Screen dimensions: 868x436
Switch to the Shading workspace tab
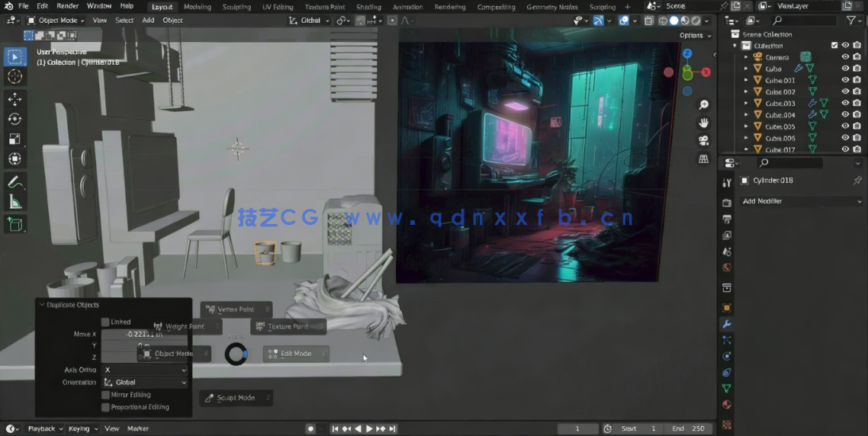(368, 7)
